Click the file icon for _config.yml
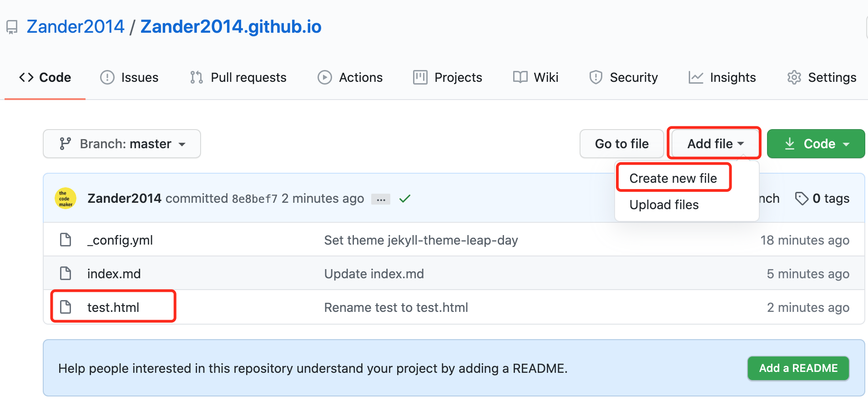The height and width of the screenshot is (401, 868). tap(66, 240)
